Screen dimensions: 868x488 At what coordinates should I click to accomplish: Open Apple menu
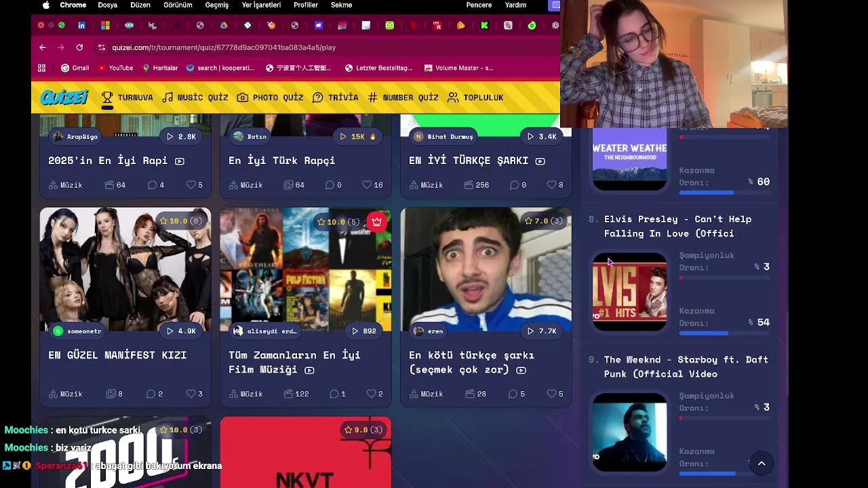tap(46, 5)
